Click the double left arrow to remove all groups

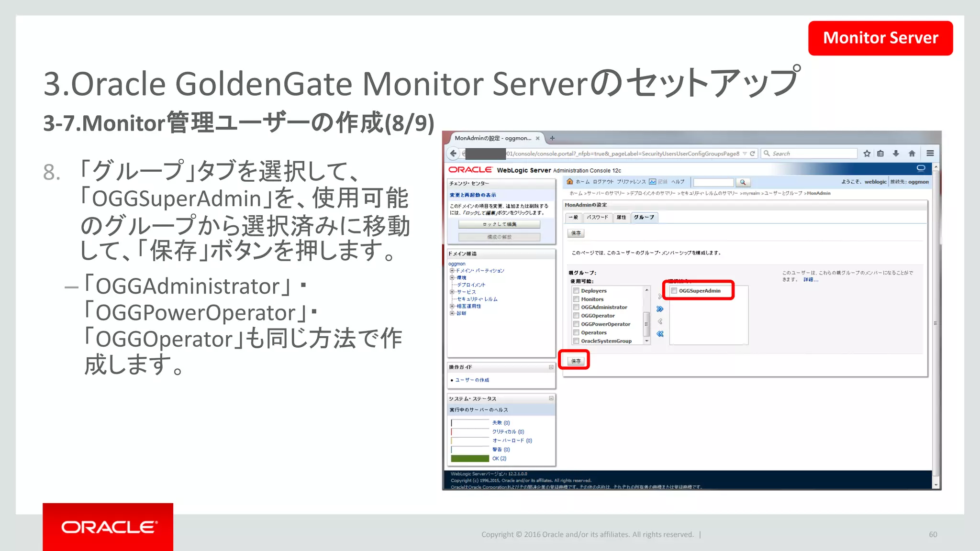point(660,334)
